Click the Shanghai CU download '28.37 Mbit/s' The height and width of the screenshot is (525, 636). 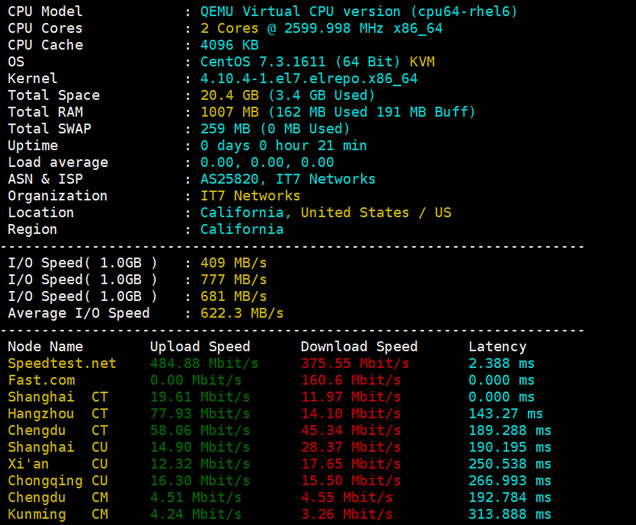click(x=351, y=447)
